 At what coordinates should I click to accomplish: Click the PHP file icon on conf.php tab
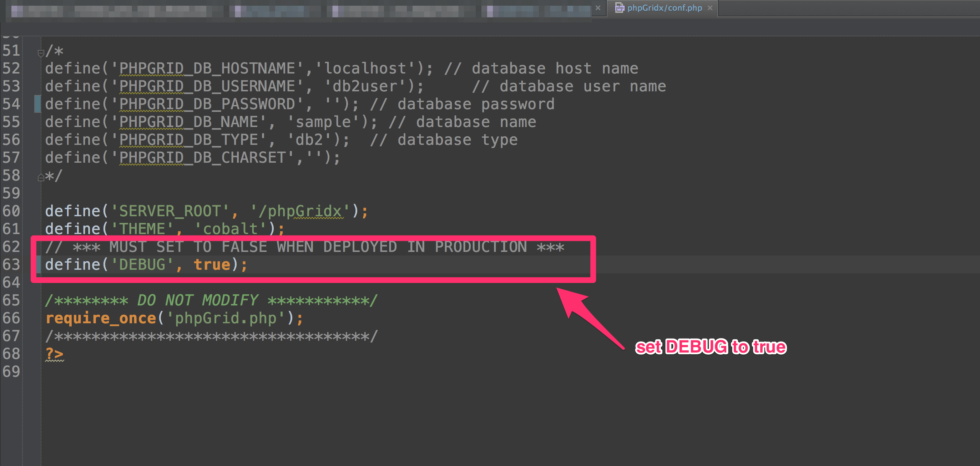coord(619,8)
